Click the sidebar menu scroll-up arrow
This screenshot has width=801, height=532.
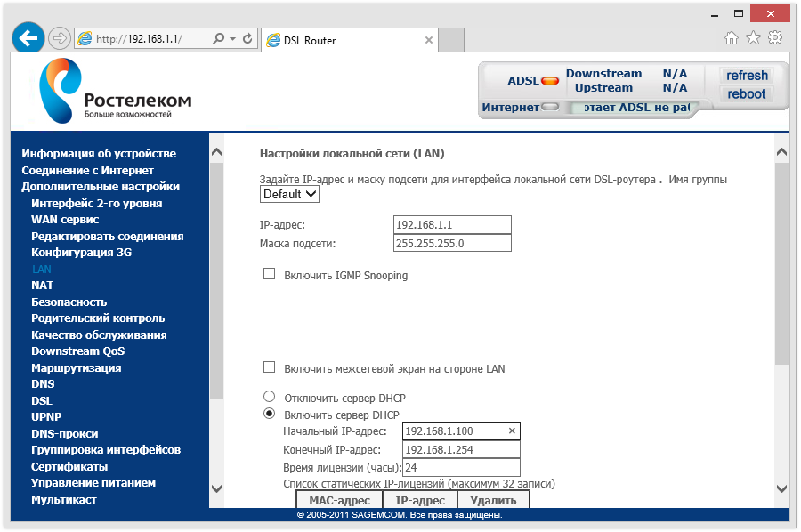(216, 151)
